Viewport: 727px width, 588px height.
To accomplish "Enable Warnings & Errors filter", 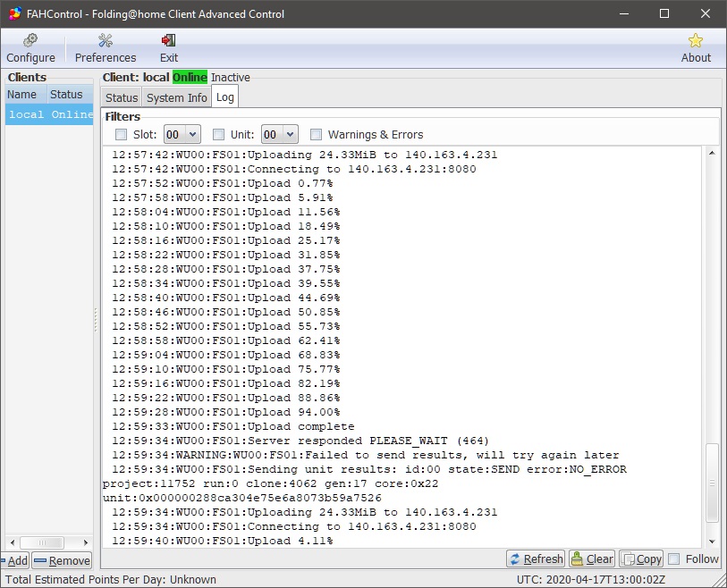I will click(316, 134).
